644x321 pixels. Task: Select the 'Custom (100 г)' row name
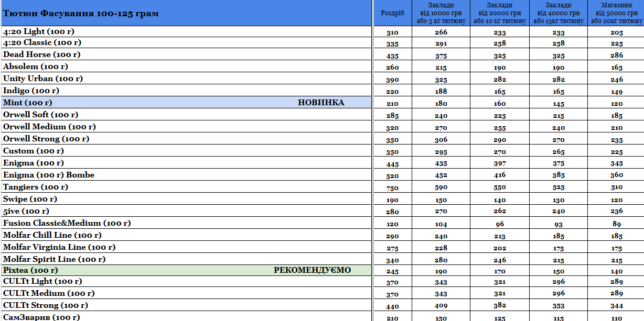(x=34, y=151)
